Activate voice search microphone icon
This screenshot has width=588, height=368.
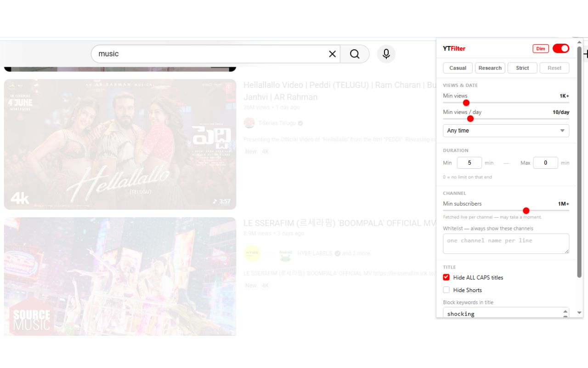(386, 54)
